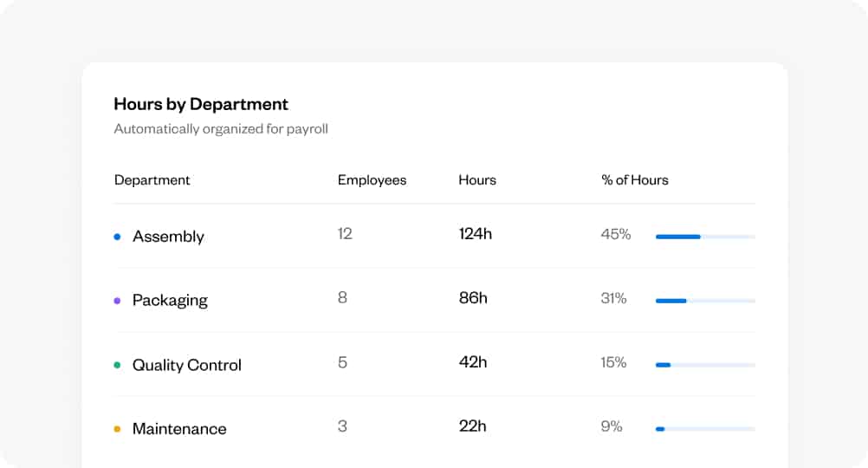This screenshot has height=468, width=868.
Task: Select the Packaging department name
Action: pos(170,300)
